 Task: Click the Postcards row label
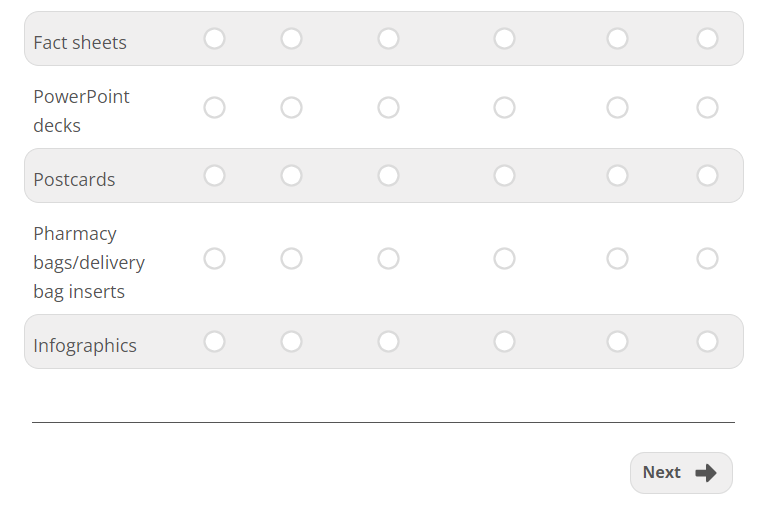(x=74, y=180)
